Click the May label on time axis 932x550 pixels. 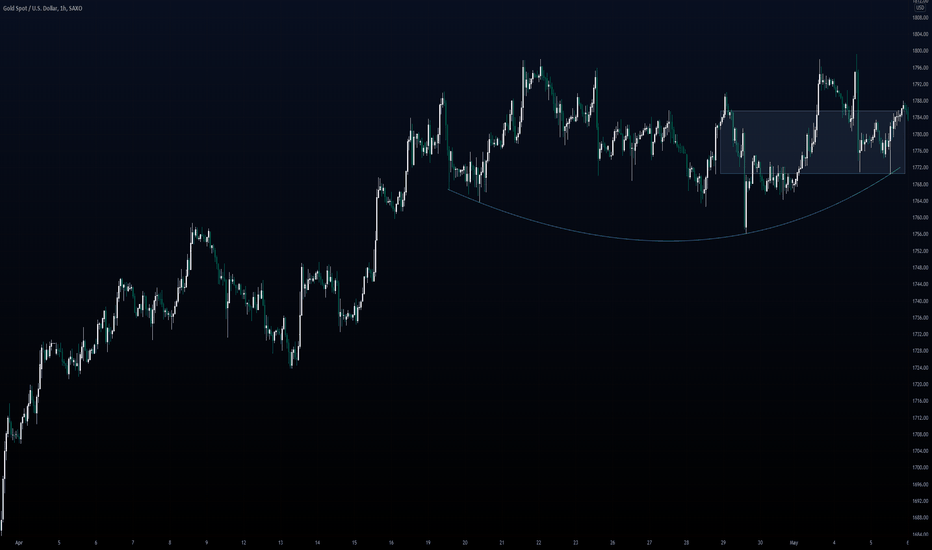pyautogui.click(x=794, y=542)
